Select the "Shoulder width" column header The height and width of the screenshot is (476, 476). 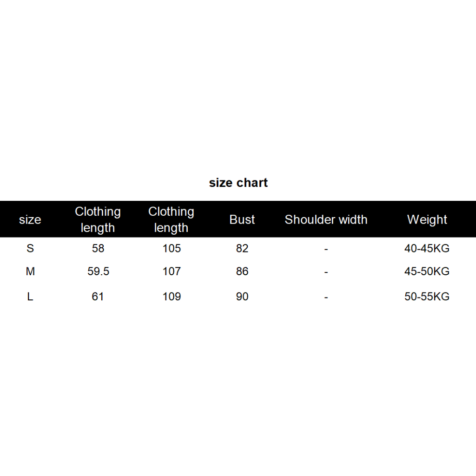click(x=326, y=220)
